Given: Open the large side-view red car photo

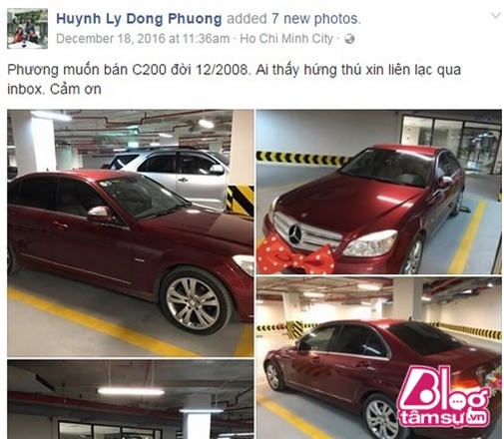Looking at the screenshot, I should click(131, 233).
